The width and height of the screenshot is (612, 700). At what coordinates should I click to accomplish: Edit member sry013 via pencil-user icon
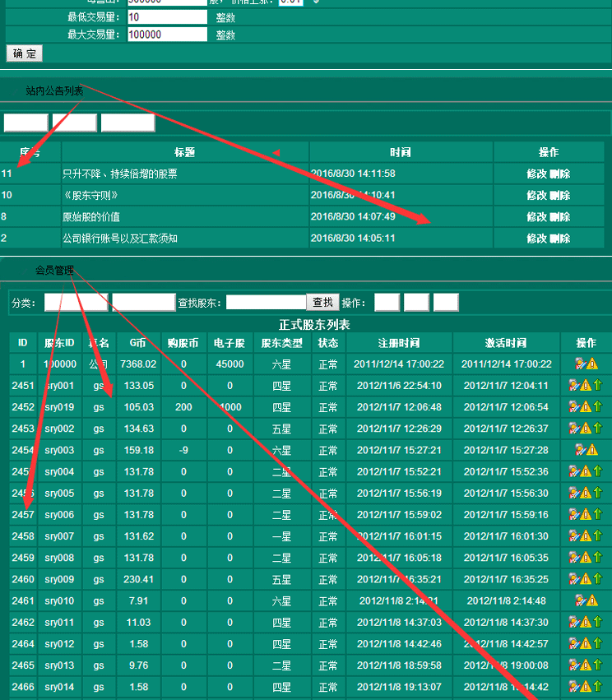[574, 665]
